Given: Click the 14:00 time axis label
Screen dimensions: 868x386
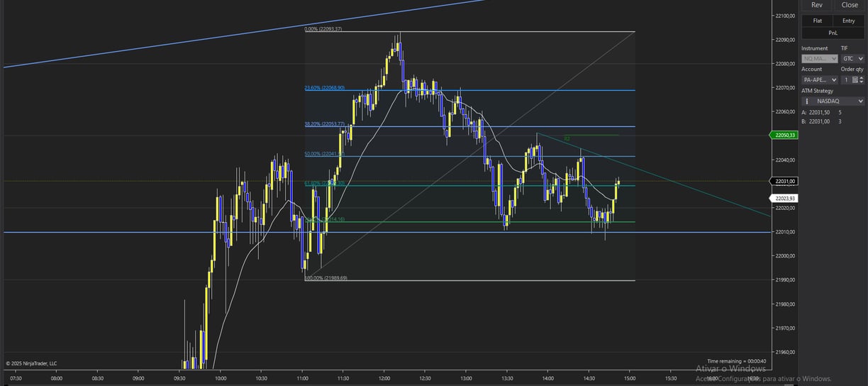Looking at the screenshot, I should (x=547, y=378).
